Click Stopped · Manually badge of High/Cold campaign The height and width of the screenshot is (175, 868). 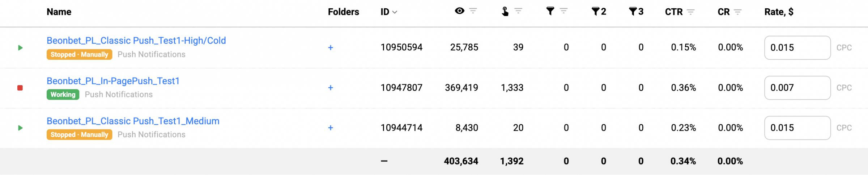[x=79, y=55]
